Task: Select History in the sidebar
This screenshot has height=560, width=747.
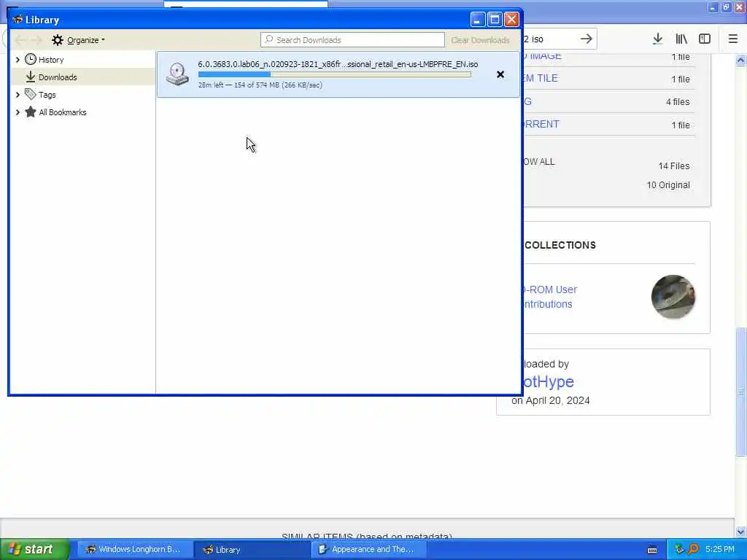Action: pyautogui.click(x=51, y=60)
